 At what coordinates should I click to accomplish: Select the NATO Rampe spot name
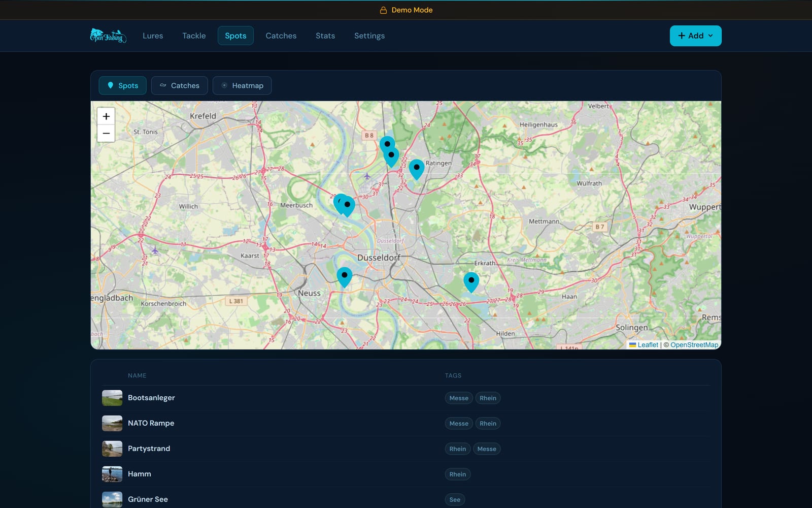click(151, 423)
